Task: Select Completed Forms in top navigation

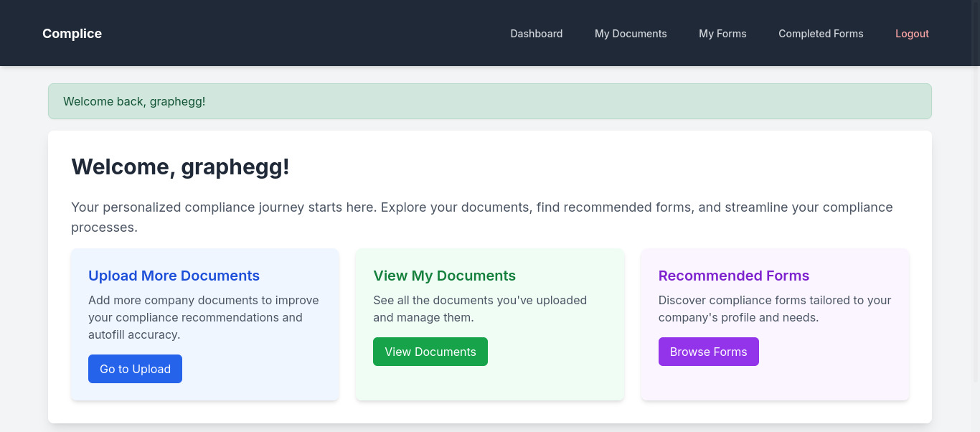Action: [x=821, y=34]
